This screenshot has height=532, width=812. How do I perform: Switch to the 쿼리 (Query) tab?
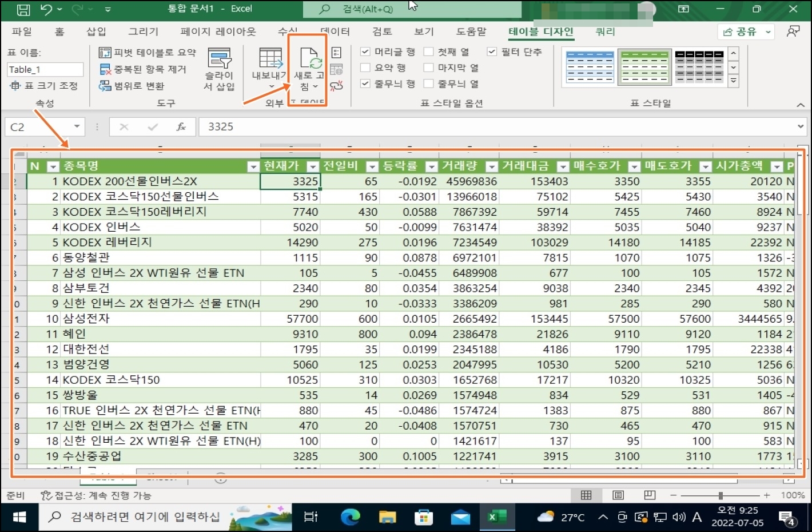[605, 31]
